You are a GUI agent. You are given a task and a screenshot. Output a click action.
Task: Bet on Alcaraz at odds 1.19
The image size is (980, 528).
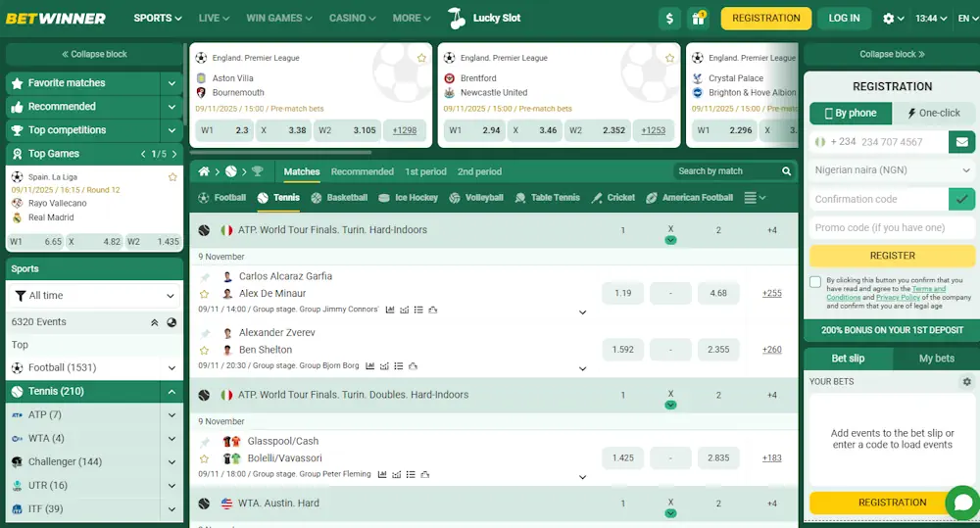point(622,293)
